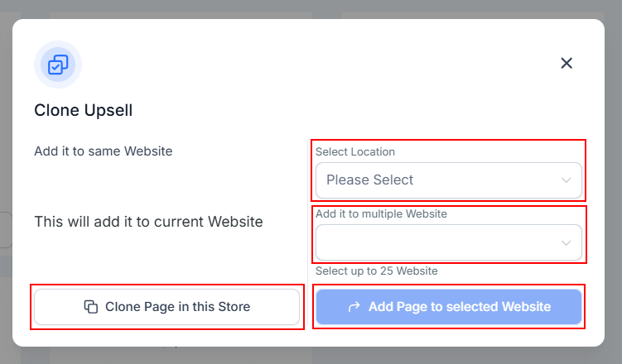Click the Clone Upsell heading
This screenshot has height=364, width=622.
83,110
